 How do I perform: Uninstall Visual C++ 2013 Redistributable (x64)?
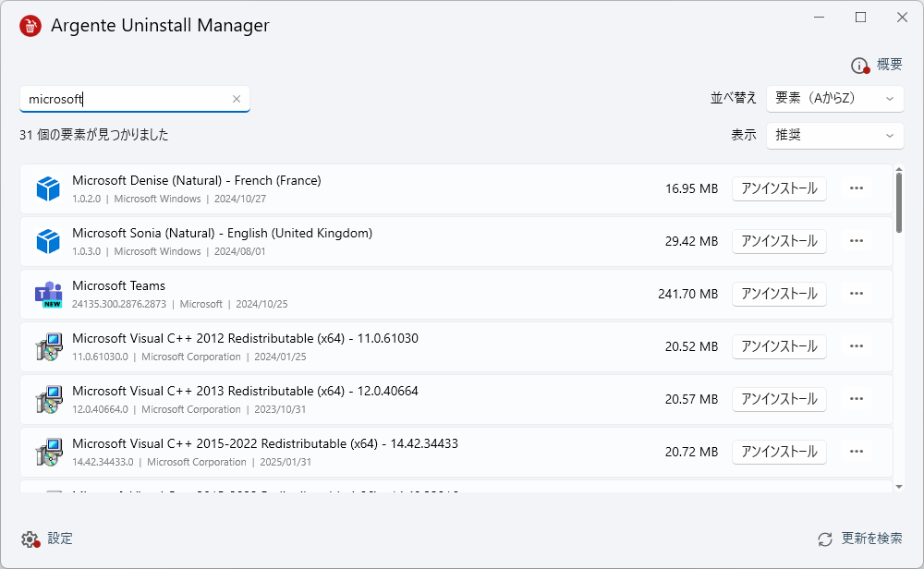[779, 399]
